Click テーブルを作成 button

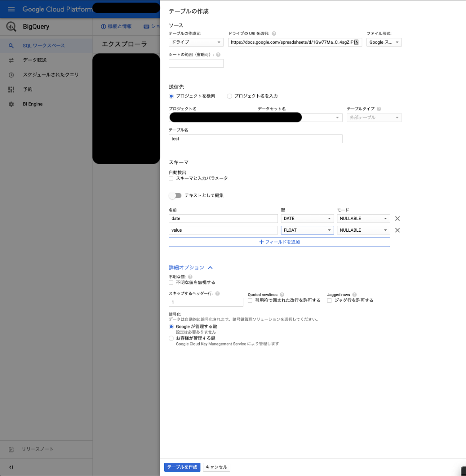pyautogui.click(x=182, y=467)
